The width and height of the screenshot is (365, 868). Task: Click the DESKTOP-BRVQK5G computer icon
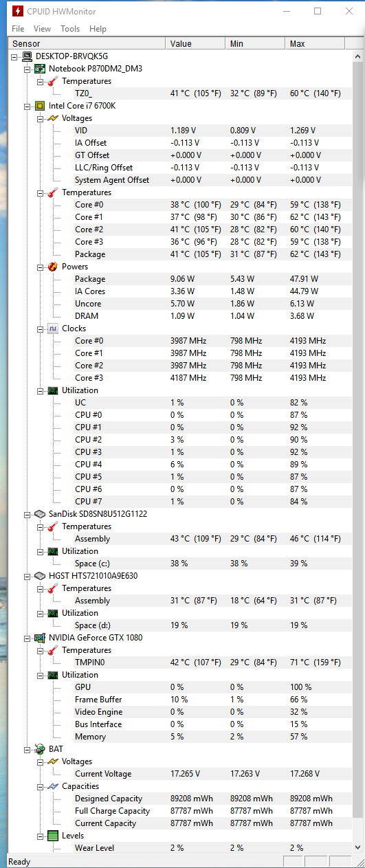click(x=27, y=56)
